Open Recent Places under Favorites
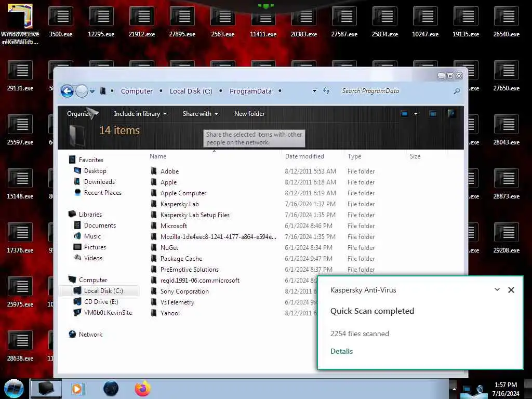The image size is (532, 399). (103, 192)
